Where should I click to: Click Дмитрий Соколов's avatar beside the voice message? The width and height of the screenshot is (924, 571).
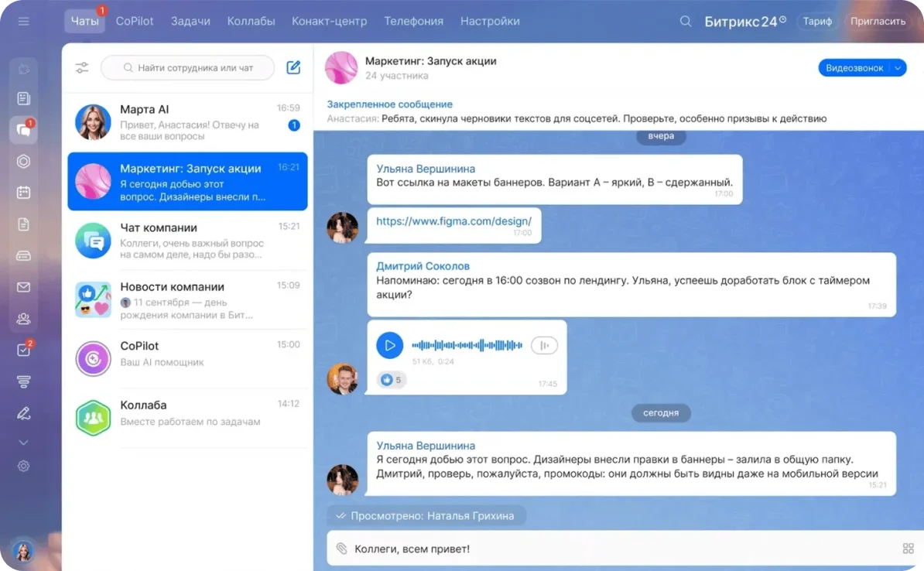pyautogui.click(x=342, y=378)
